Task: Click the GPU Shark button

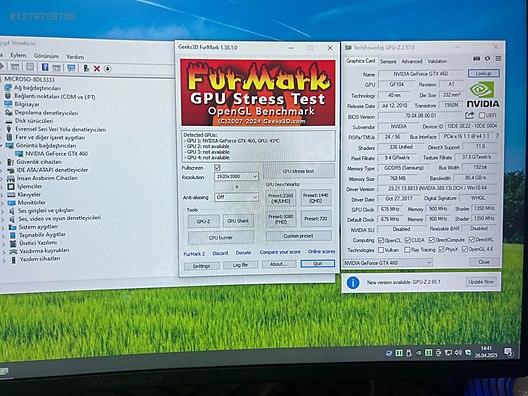Action: pyautogui.click(x=238, y=221)
